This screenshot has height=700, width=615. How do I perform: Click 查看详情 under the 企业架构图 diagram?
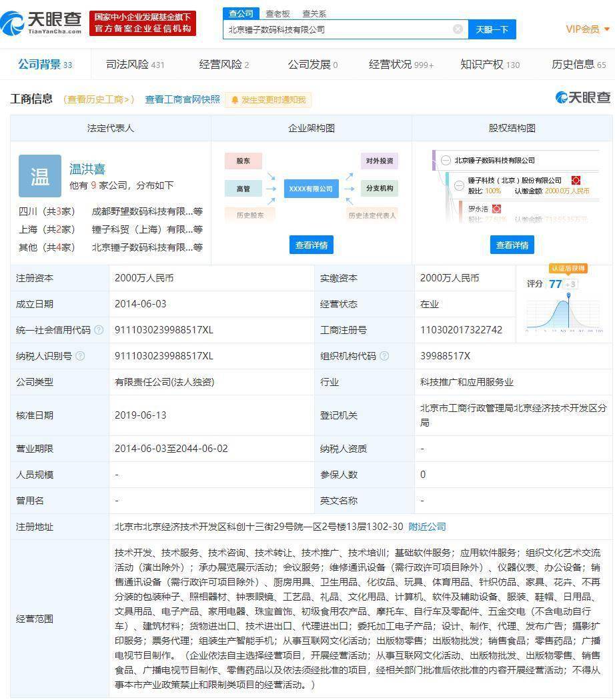[x=311, y=245]
